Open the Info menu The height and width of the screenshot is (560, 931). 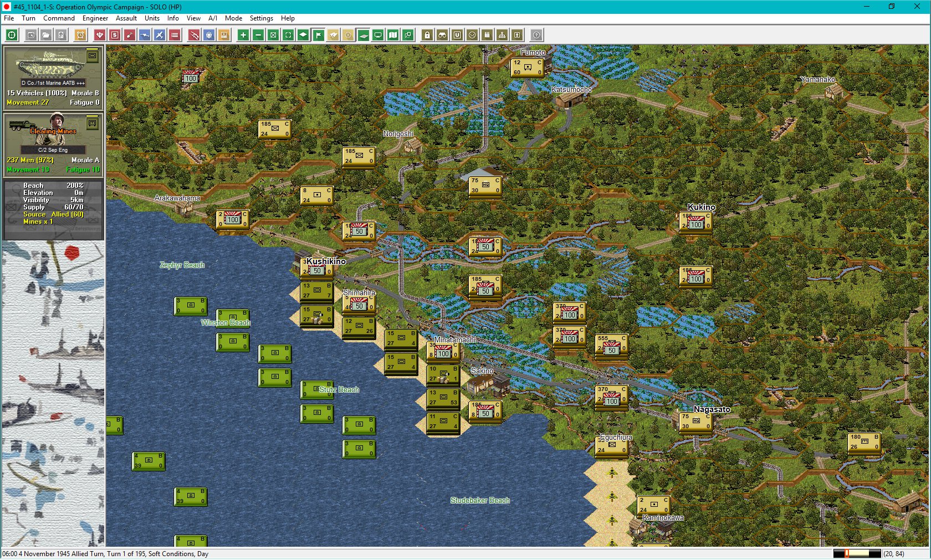[x=173, y=18]
